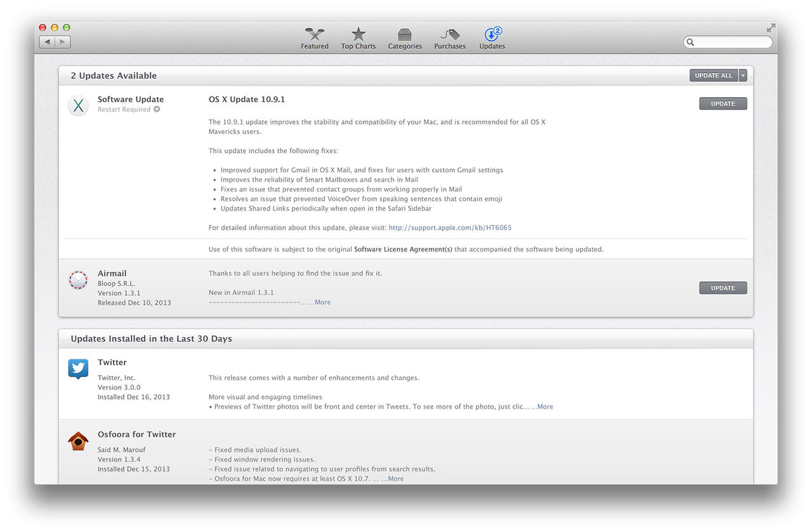Click the back navigation arrow
This screenshot has height=532, width=812.
pos(47,41)
